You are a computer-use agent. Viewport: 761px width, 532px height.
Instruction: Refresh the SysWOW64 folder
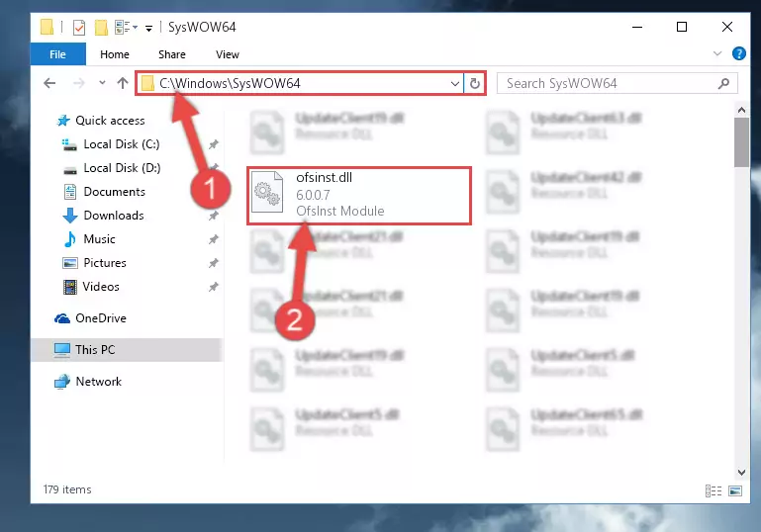(x=475, y=84)
